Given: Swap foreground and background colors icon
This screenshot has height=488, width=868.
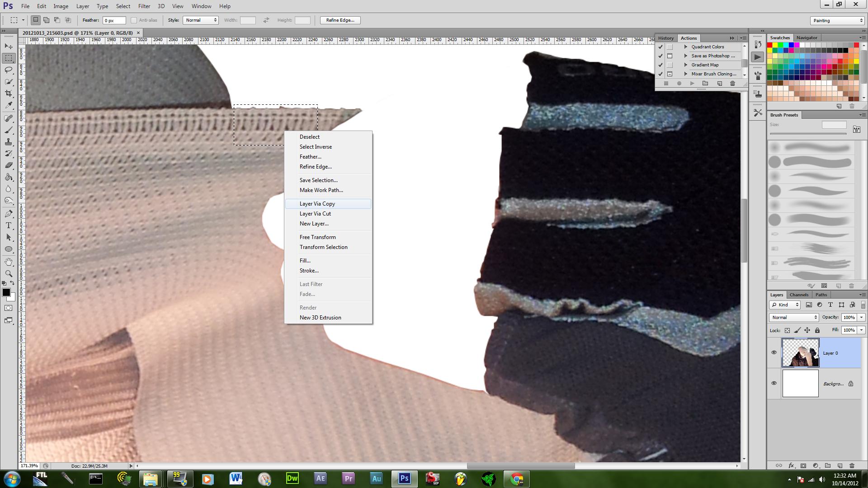Looking at the screenshot, I should (x=13, y=283).
